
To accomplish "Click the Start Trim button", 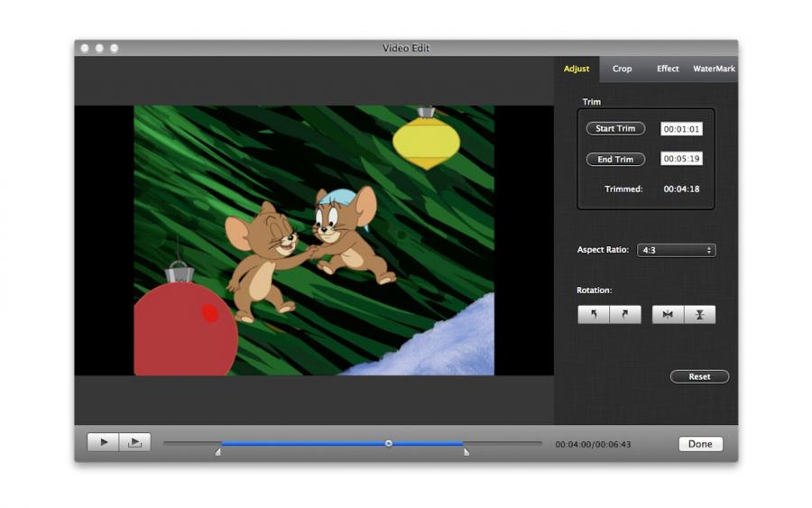I will click(x=615, y=128).
